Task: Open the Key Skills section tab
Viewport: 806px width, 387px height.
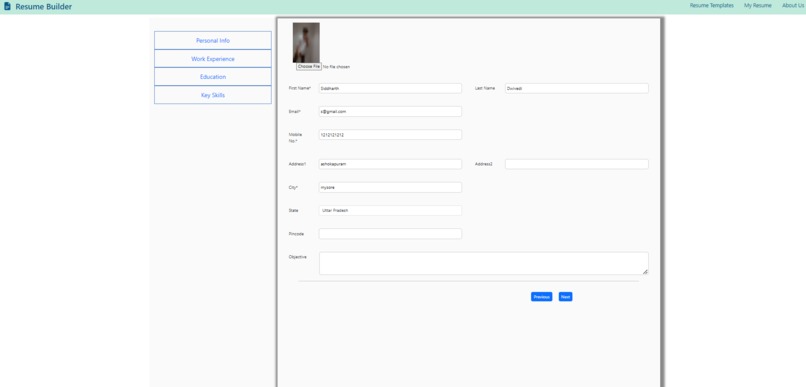Action: (x=213, y=95)
